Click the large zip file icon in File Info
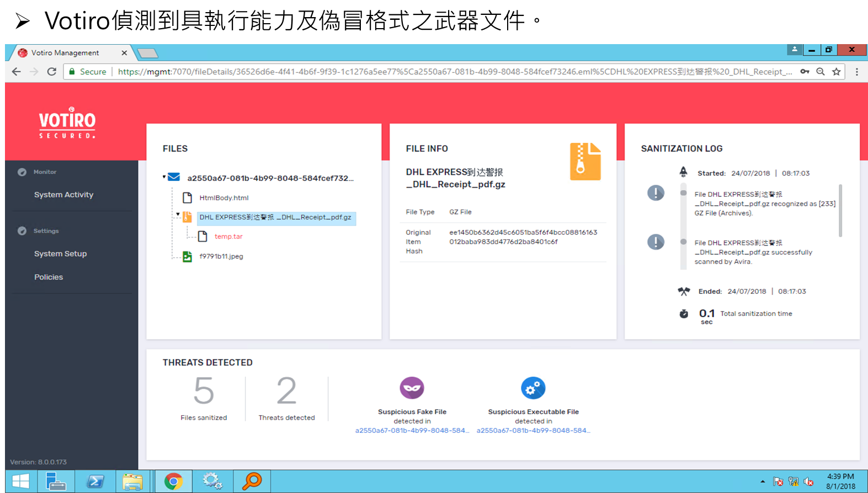 (x=585, y=162)
